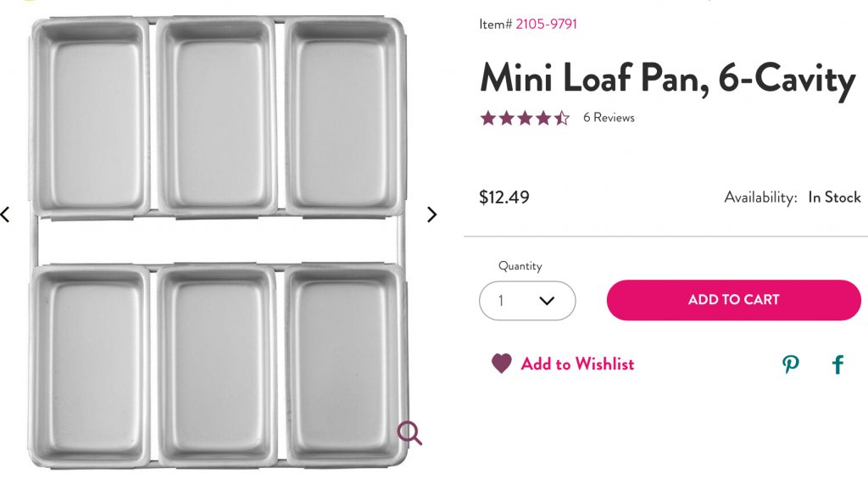Click the bottom-middle loaf cavity in photo
The image size is (868, 478).
tap(216, 364)
